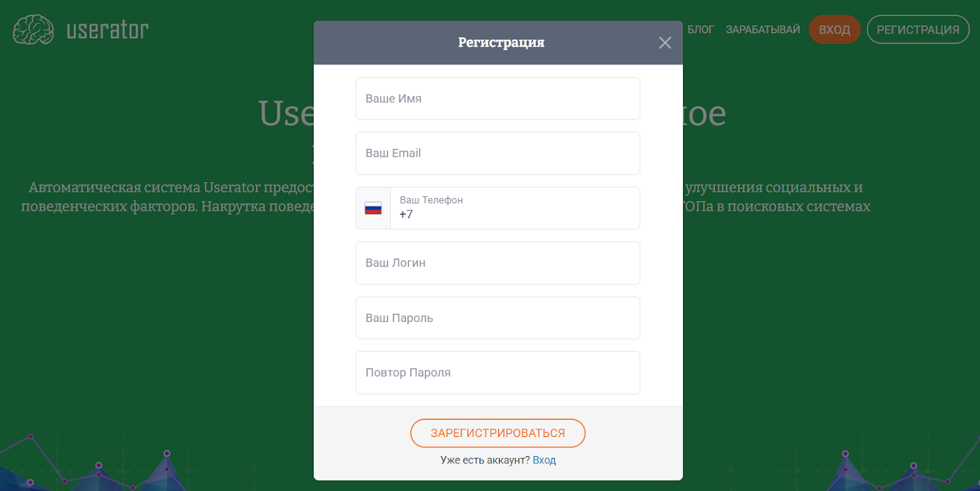The image size is (980, 491).
Task: Select the Повтор Пароля field
Action: [497, 373]
